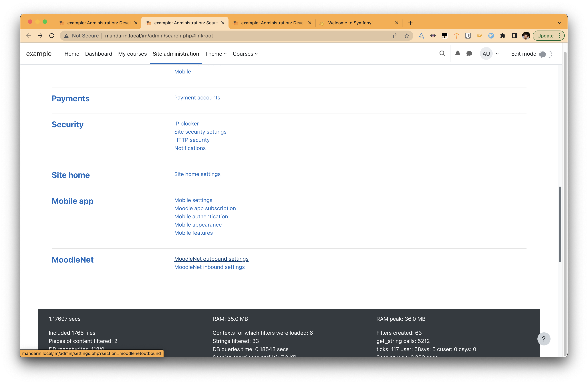This screenshot has width=588, height=384.
Task: Open the HTTP security link
Action: coord(192,140)
